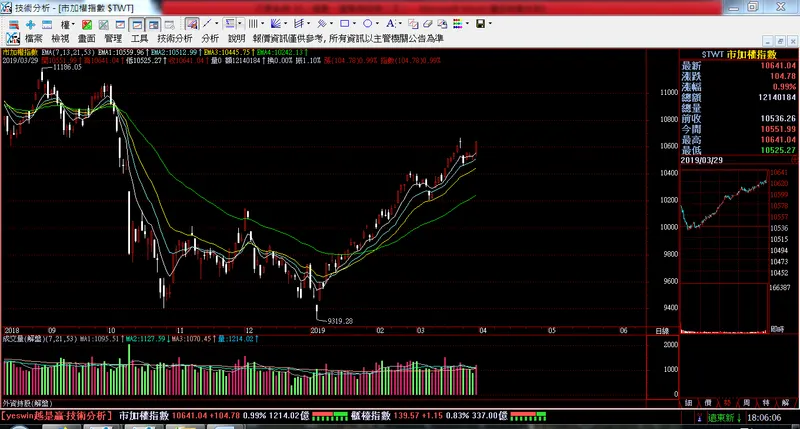Click the copy drawing objects icon

pos(413,23)
